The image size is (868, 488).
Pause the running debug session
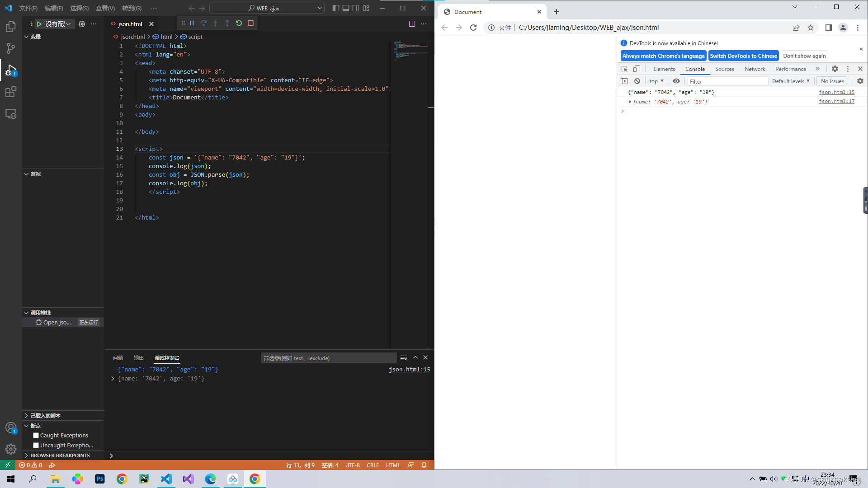pos(192,23)
